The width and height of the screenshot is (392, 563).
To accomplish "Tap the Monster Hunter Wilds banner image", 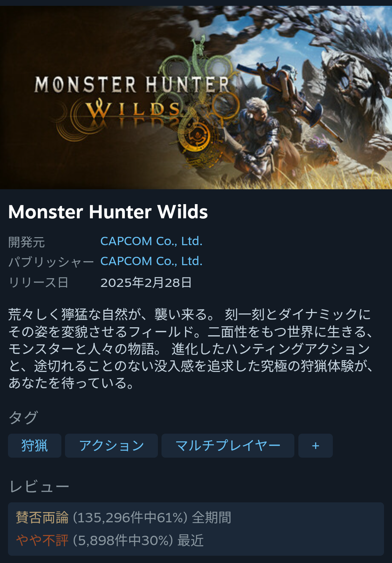I will 196,97.
